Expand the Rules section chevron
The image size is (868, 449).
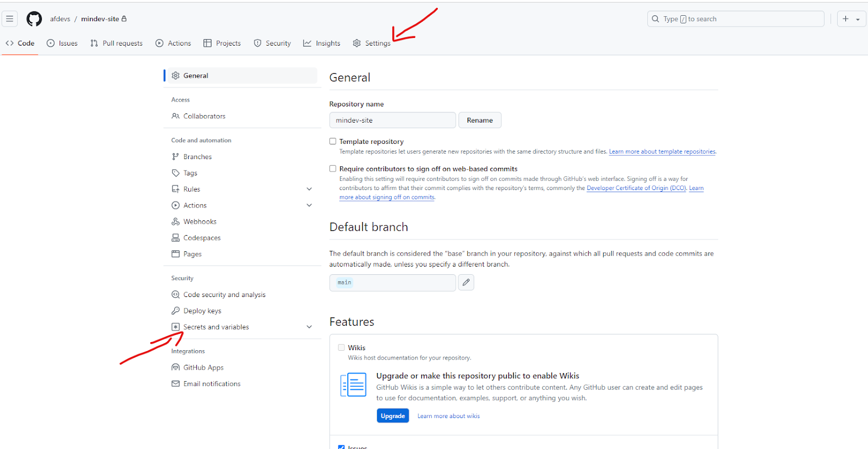[309, 189]
